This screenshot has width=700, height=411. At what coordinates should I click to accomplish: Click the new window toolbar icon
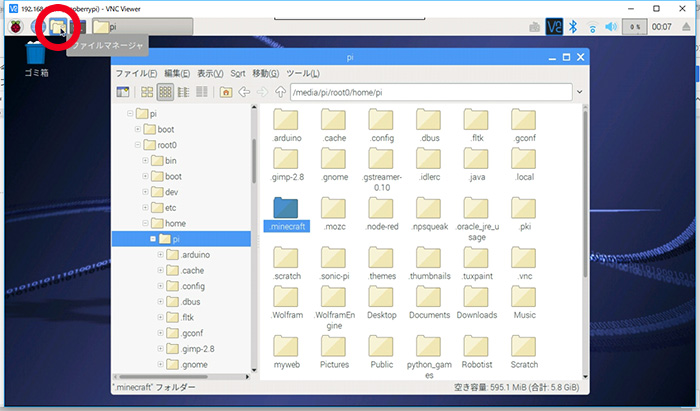[122, 92]
